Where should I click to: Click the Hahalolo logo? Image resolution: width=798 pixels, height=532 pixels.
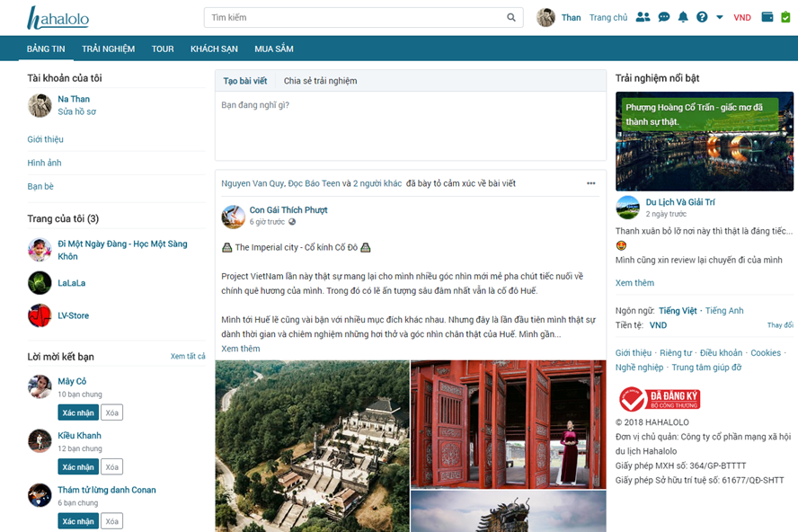58,18
